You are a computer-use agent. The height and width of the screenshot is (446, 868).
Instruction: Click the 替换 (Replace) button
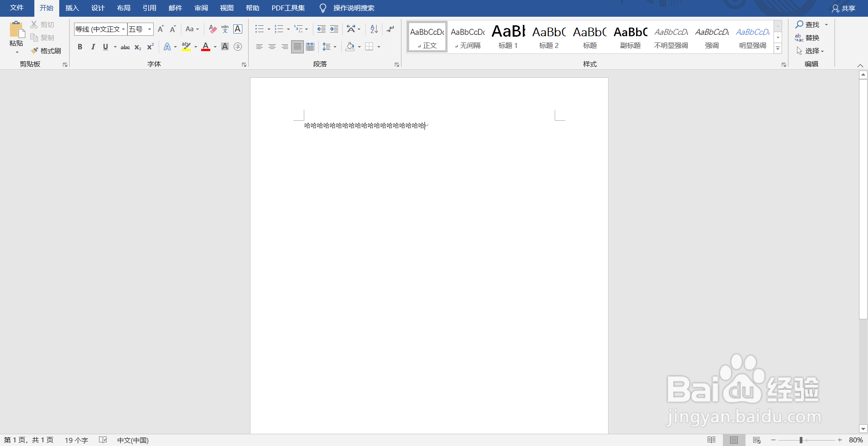pyautogui.click(x=807, y=38)
